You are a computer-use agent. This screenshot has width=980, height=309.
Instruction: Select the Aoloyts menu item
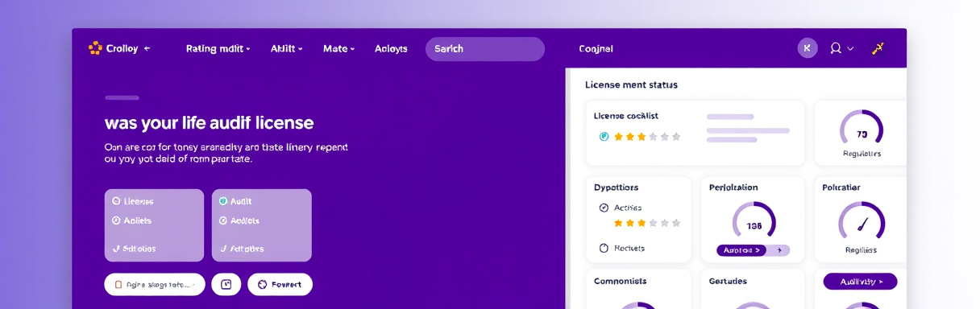pyautogui.click(x=391, y=49)
